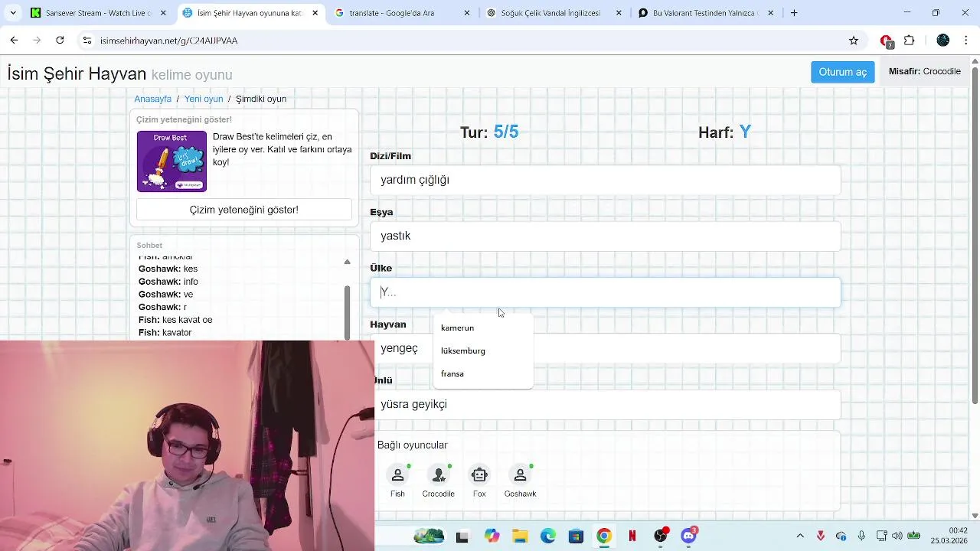Open the red extension icon with badge
The image size is (980, 551).
tap(887, 41)
